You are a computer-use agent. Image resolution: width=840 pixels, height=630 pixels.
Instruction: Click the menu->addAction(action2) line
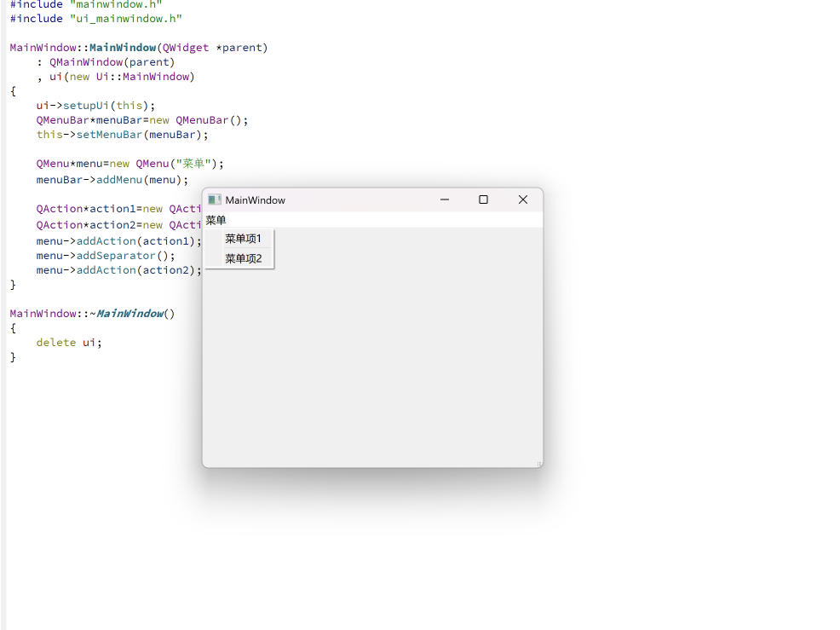[x=119, y=270]
